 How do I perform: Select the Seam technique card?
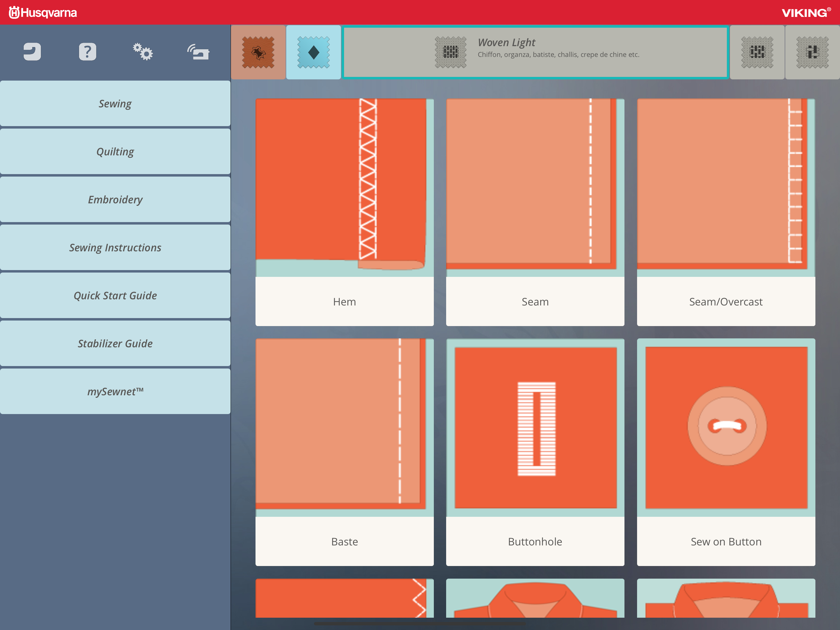pyautogui.click(x=535, y=212)
